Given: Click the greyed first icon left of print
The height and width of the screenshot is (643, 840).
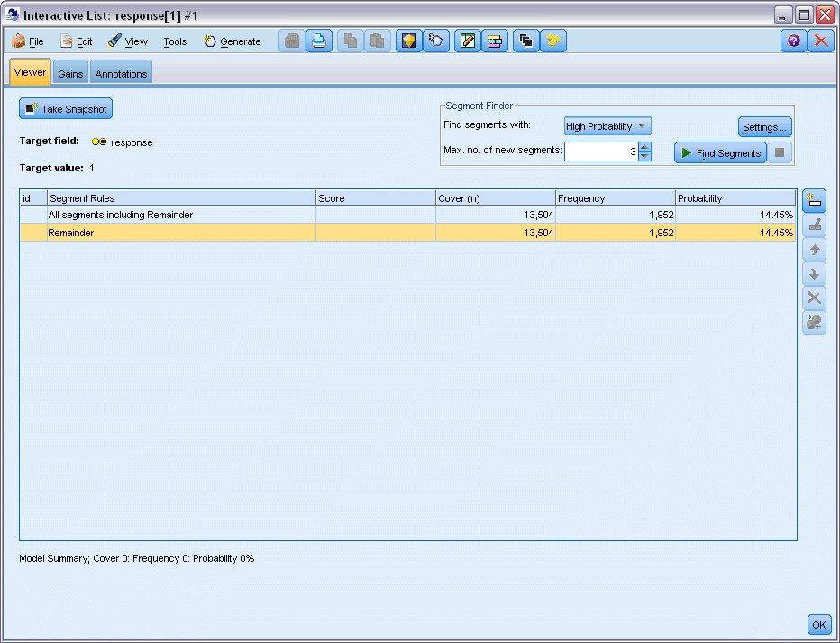Looking at the screenshot, I should click(292, 41).
